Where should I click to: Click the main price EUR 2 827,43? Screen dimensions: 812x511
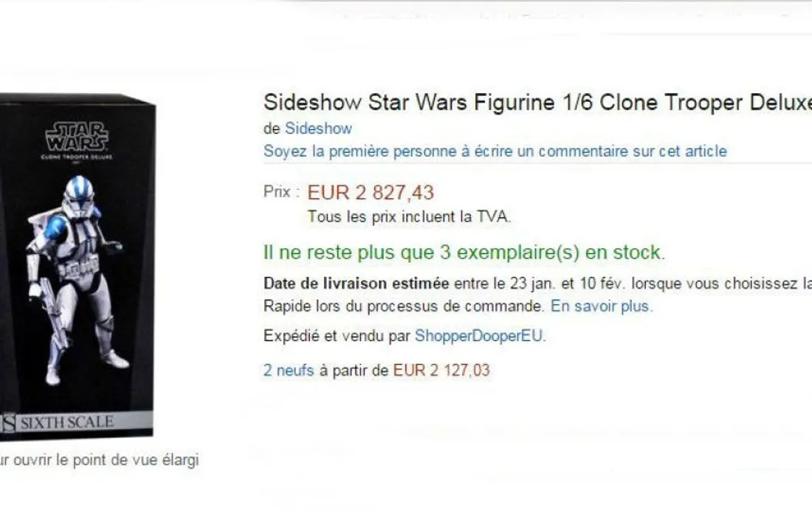pos(371,193)
